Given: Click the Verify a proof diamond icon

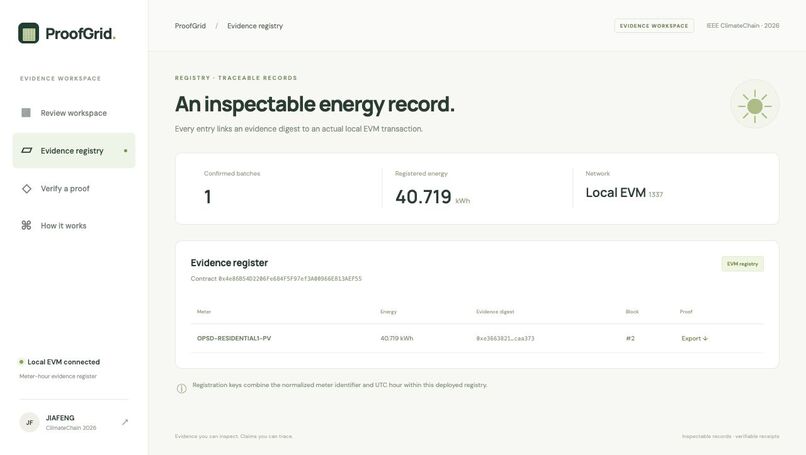Looking at the screenshot, I should (27, 189).
